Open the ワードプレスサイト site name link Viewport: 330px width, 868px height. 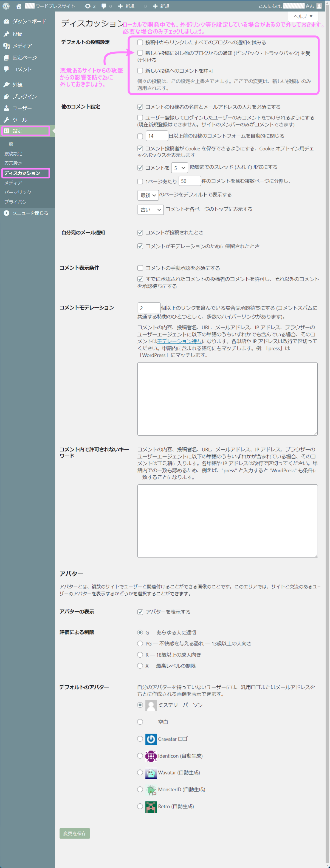50,6
